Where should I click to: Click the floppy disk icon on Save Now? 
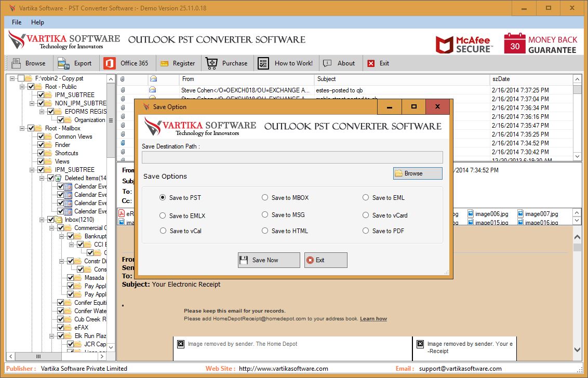coord(244,260)
